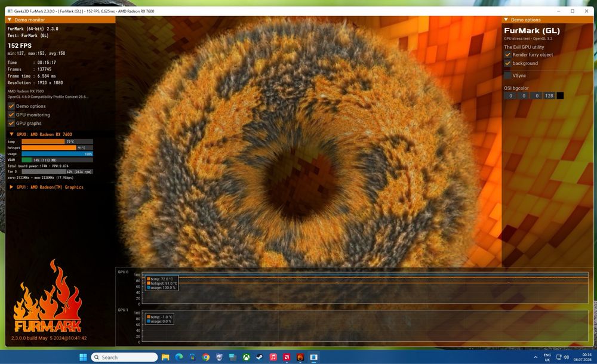Screen dimensions: 597x364
Task: Click the OSI bgcolor alpha value 128
Action: tap(549, 95)
